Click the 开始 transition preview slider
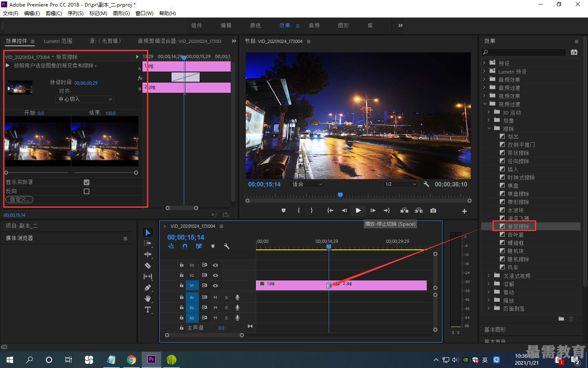This screenshot has width=588, height=368. pyautogui.click(x=6, y=173)
